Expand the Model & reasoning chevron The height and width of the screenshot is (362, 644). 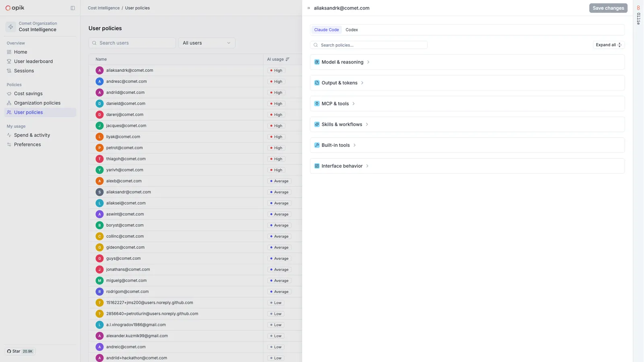click(x=368, y=62)
